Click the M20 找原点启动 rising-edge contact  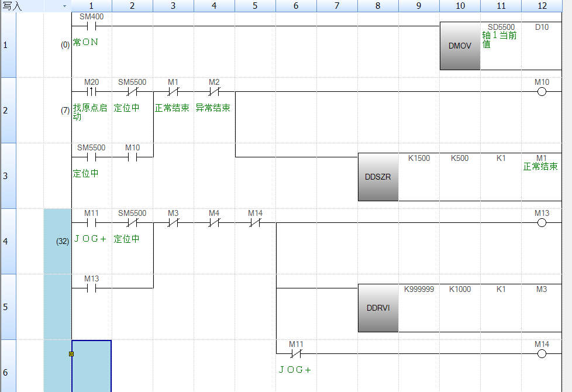click(x=91, y=92)
